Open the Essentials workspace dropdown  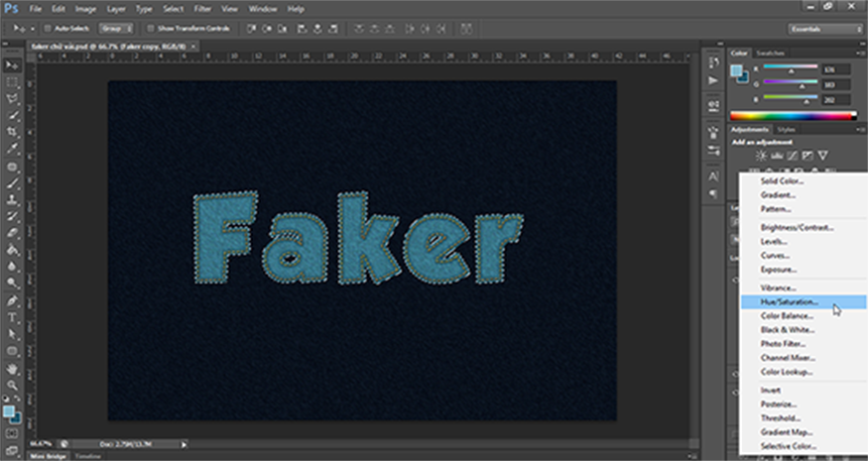pos(823,29)
